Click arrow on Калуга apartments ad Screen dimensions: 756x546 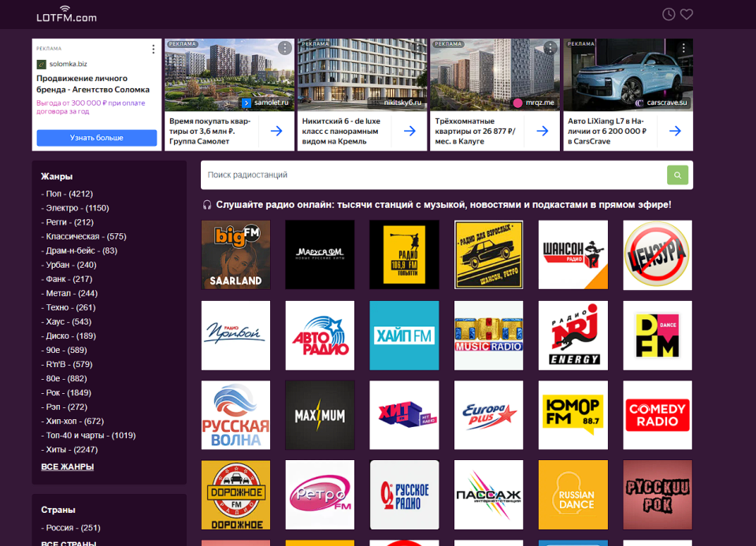point(543,131)
